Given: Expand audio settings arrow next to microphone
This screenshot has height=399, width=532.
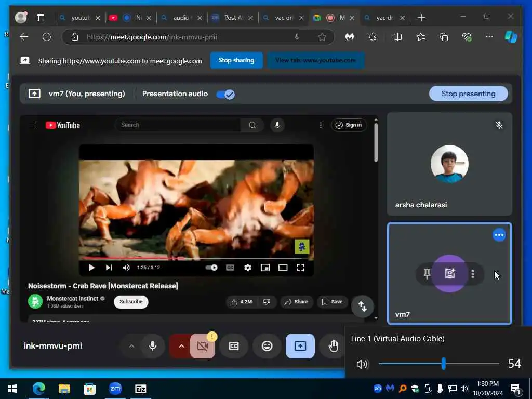Looking at the screenshot, I should point(131,346).
